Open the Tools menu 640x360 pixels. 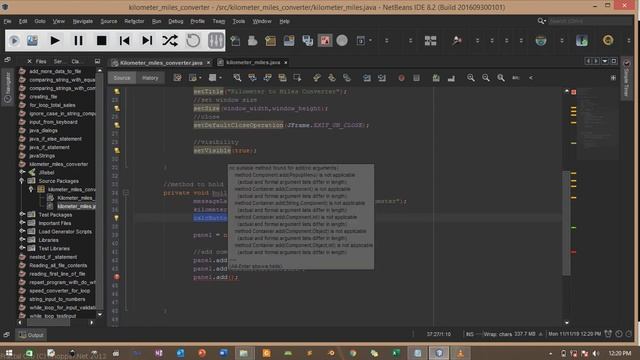point(239,21)
